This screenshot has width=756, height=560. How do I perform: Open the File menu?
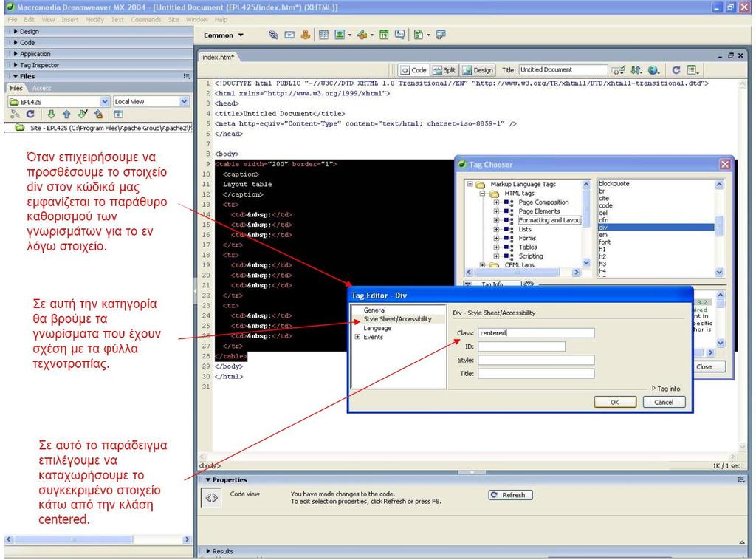(13, 20)
